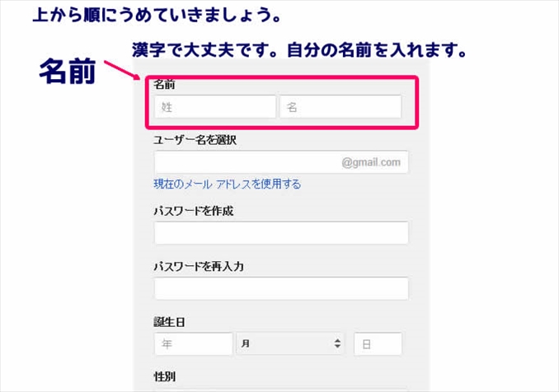Click the パスワードを作成 password field

[281, 233]
